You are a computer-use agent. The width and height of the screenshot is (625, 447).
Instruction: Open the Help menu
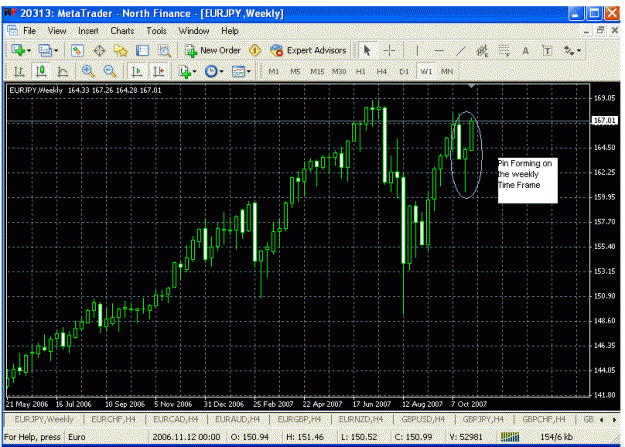(230, 31)
